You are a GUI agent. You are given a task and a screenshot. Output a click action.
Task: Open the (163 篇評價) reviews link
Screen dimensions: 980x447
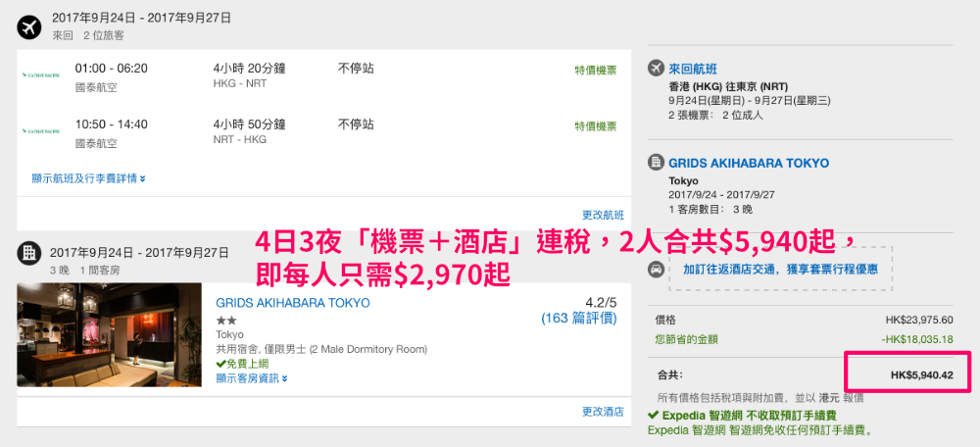tap(579, 319)
